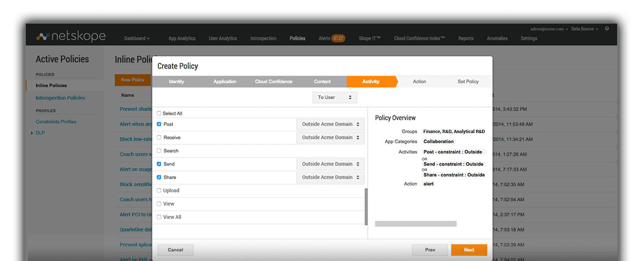Open Cloud Confidence Index in navigation
This screenshot has width=644, height=261.
click(419, 39)
